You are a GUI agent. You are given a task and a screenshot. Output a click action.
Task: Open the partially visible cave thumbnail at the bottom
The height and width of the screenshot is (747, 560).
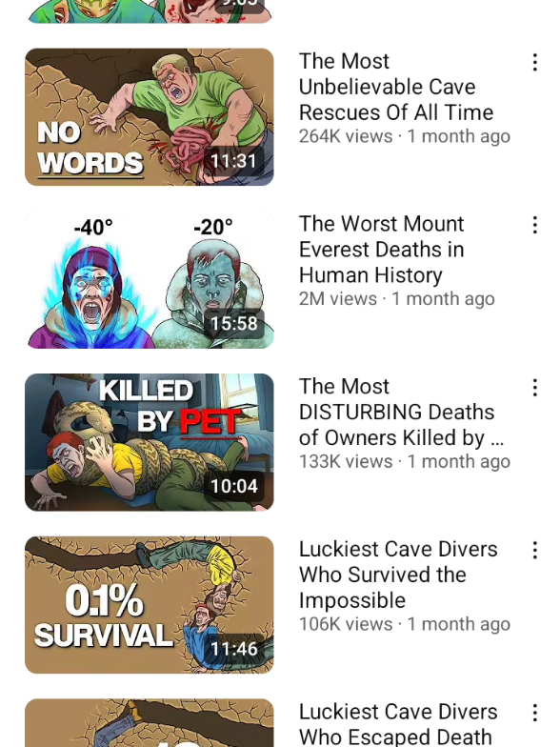click(149, 722)
